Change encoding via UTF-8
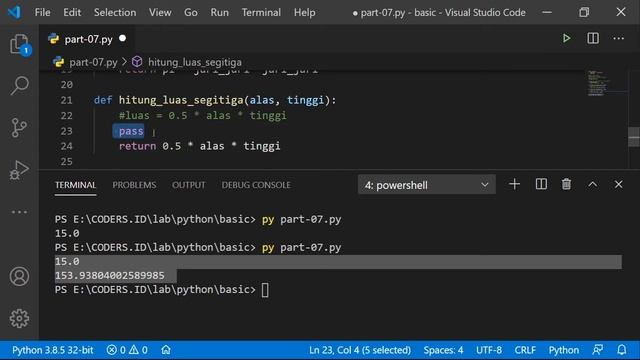The image size is (640, 360). 489,350
